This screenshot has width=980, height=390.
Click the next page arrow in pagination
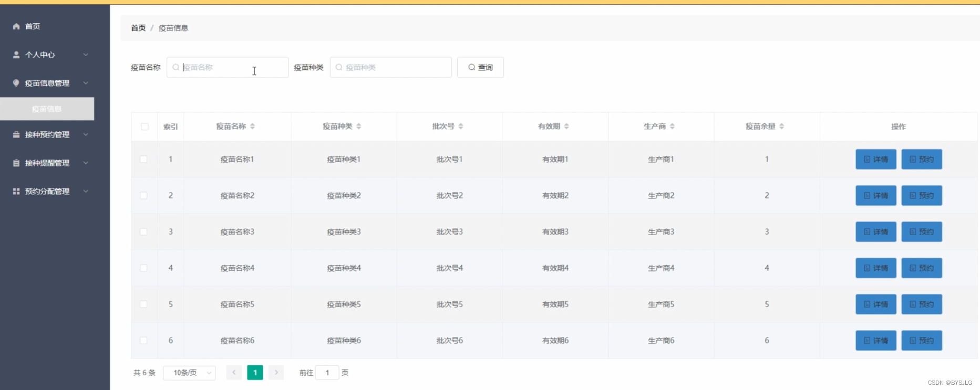(276, 373)
